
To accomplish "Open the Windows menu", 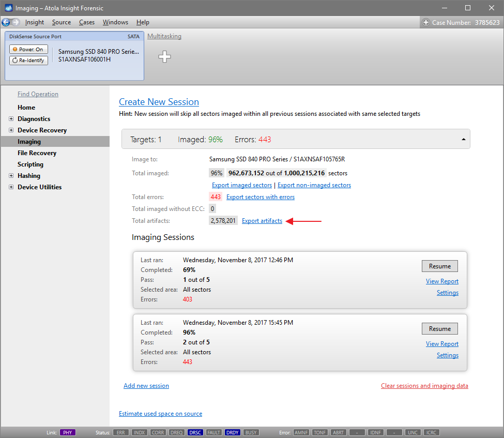I will (115, 22).
